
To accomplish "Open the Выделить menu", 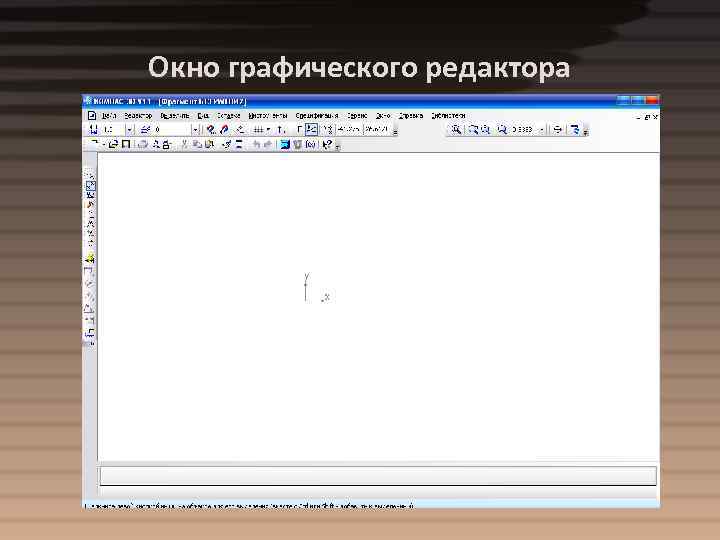I will pyautogui.click(x=174, y=116).
